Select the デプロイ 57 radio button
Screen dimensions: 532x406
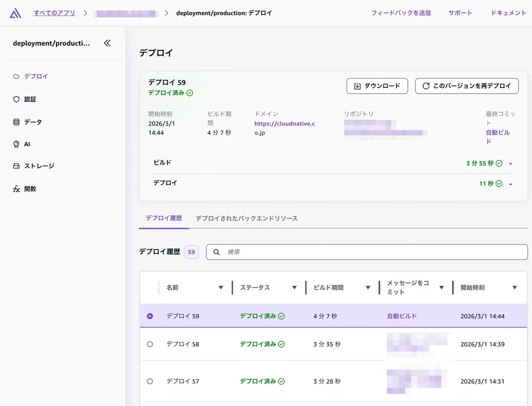click(x=150, y=381)
